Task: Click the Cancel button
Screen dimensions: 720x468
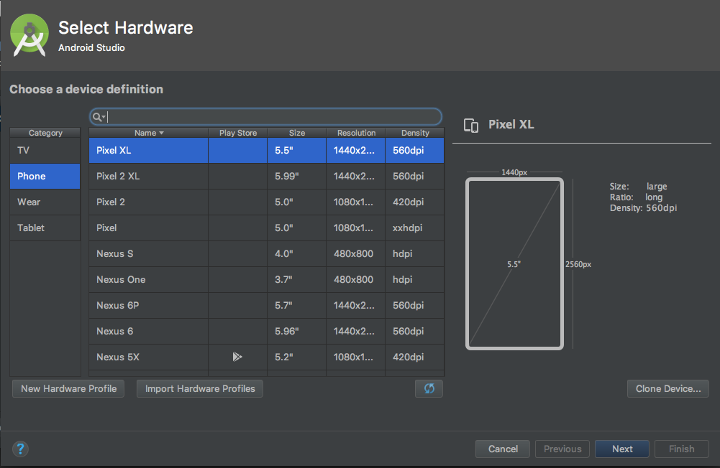Action: coord(503,449)
